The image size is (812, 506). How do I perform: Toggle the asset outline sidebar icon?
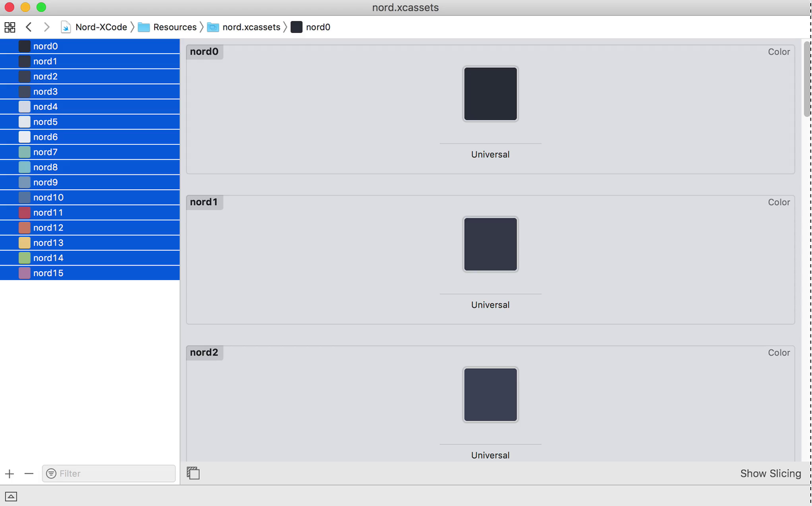click(193, 473)
